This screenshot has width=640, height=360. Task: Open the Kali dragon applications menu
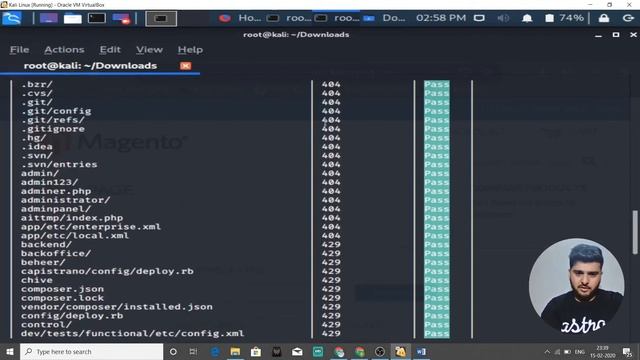(12, 18)
